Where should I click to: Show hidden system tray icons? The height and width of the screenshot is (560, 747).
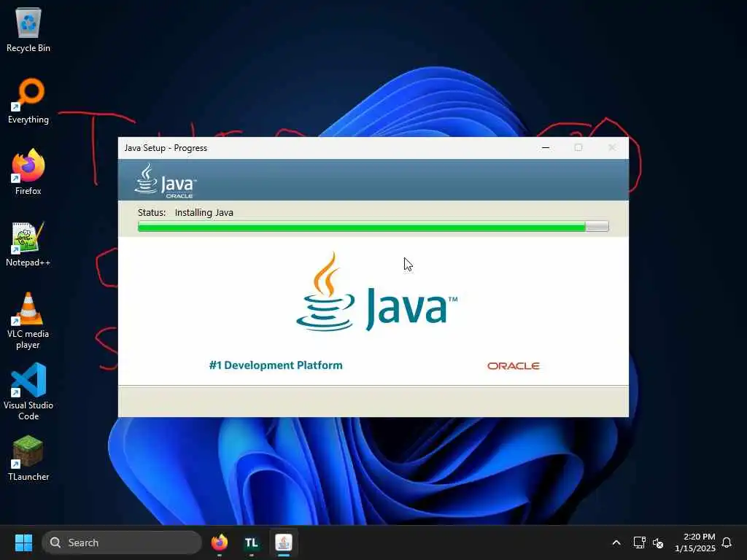click(616, 542)
